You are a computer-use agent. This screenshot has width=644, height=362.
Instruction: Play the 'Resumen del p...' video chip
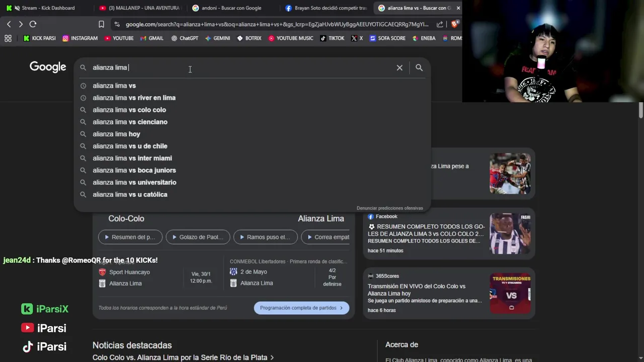[x=130, y=237]
